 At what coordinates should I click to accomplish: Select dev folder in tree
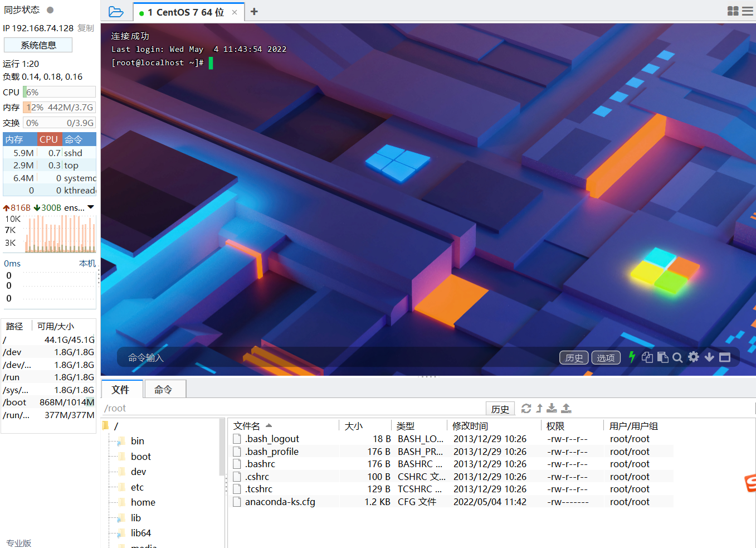pos(138,472)
